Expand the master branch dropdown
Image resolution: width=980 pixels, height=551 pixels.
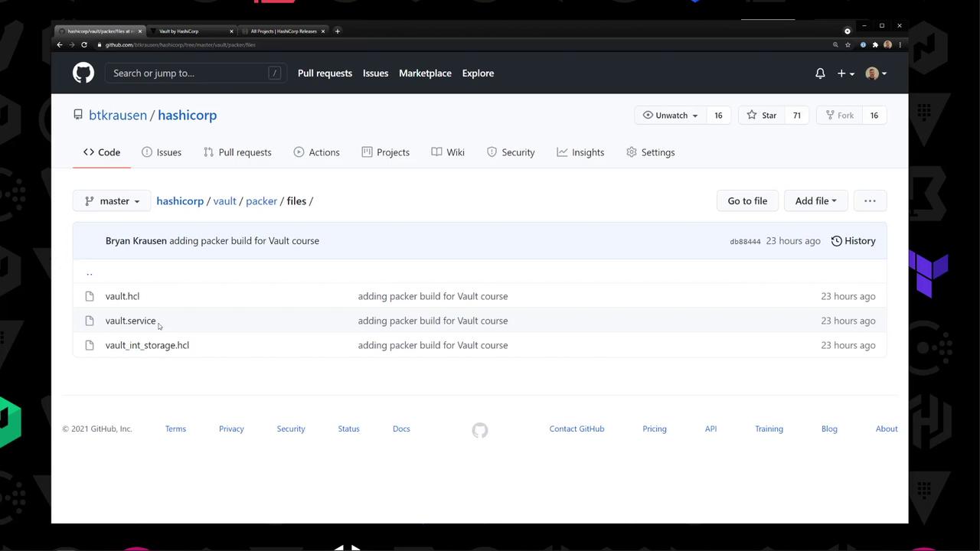pyautogui.click(x=112, y=201)
